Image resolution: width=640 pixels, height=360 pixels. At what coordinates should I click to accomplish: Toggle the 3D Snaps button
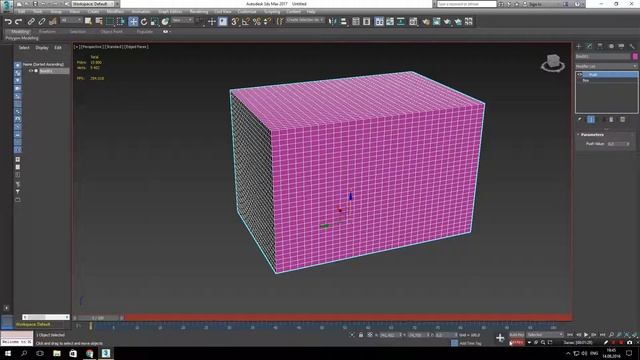[235, 22]
